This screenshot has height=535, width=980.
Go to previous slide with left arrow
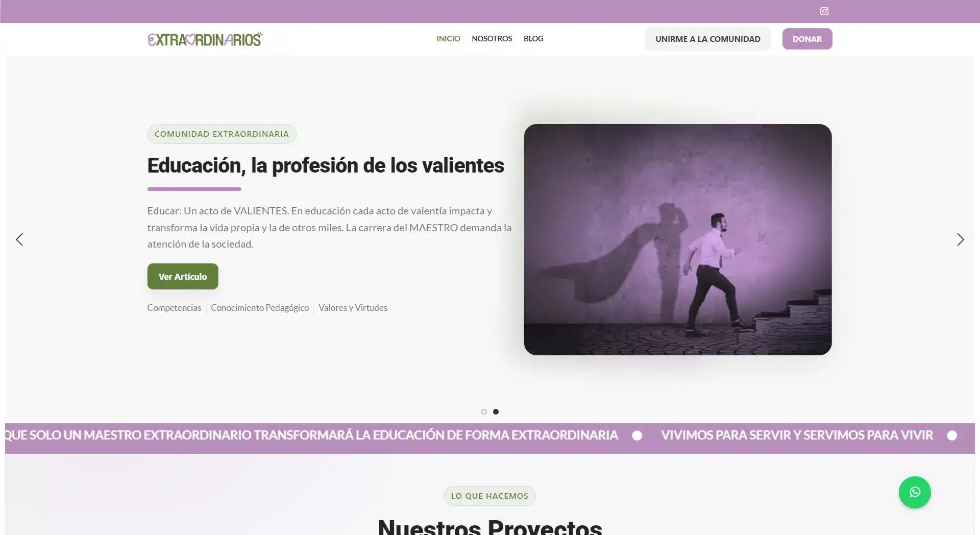19,239
